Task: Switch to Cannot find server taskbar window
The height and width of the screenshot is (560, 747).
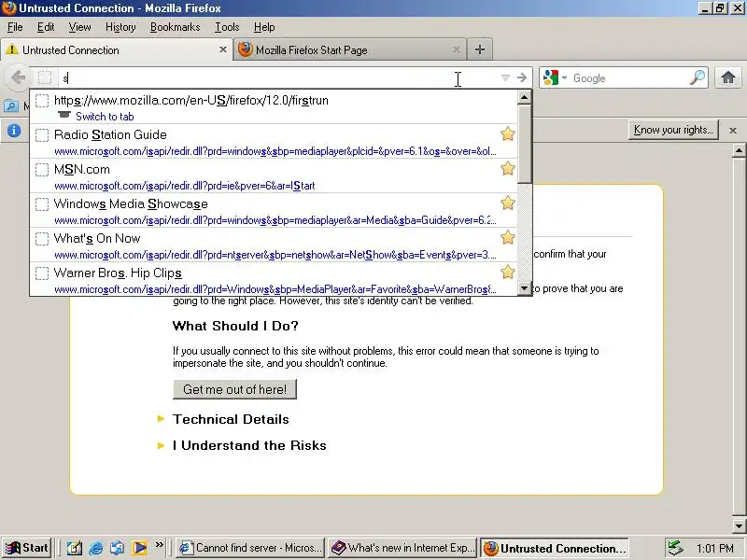Action: pyautogui.click(x=250, y=548)
